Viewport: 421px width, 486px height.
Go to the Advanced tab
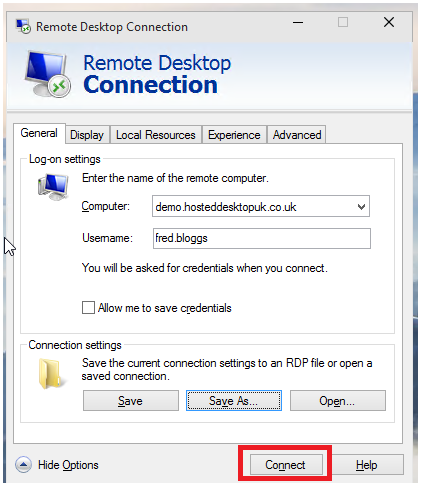297,135
